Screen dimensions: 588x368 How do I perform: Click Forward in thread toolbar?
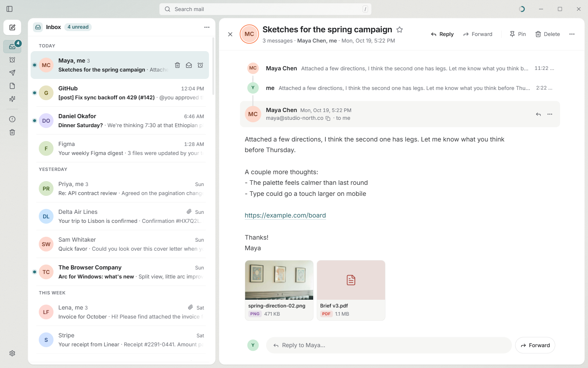click(478, 34)
